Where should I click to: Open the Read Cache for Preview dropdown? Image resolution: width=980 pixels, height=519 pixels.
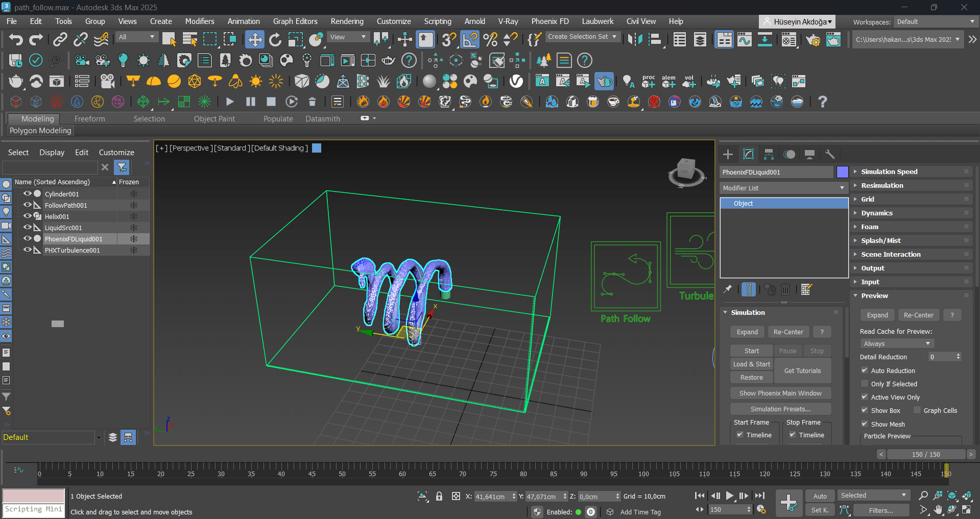click(x=896, y=343)
